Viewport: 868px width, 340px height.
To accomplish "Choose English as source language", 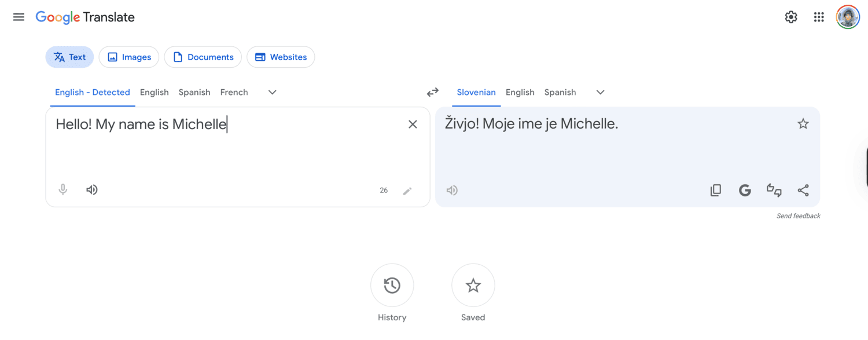I will (155, 92).
